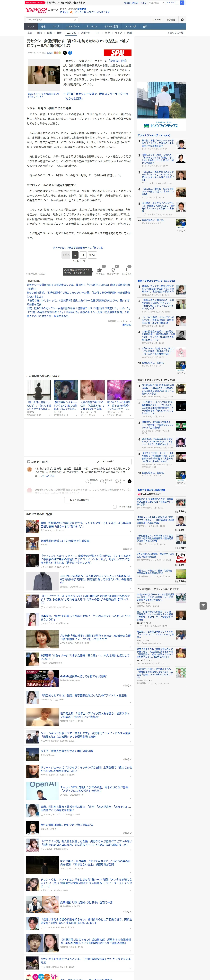
Task: React with 新しい視点 exclamation icon
Action: point(127,270)
